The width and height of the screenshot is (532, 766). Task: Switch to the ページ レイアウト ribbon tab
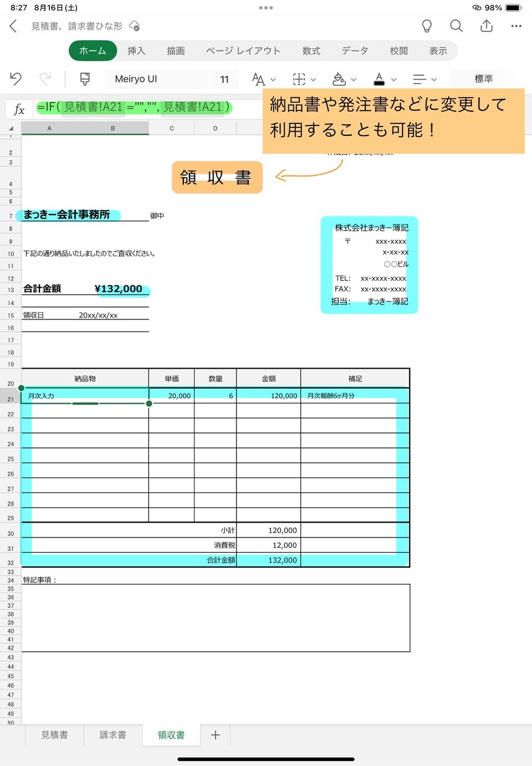[x=243, y=51]
